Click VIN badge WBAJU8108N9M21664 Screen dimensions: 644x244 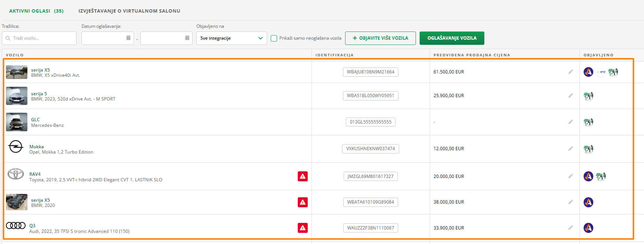tap(371, 72)
